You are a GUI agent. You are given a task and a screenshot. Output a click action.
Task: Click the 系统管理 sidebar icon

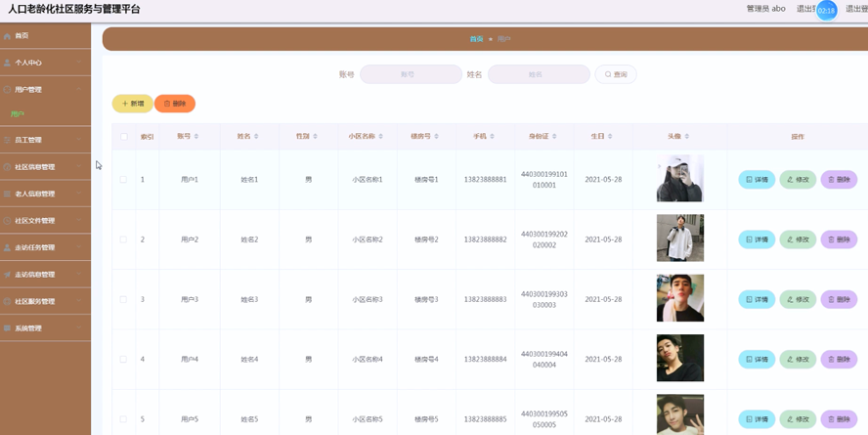tap(7, 328)
